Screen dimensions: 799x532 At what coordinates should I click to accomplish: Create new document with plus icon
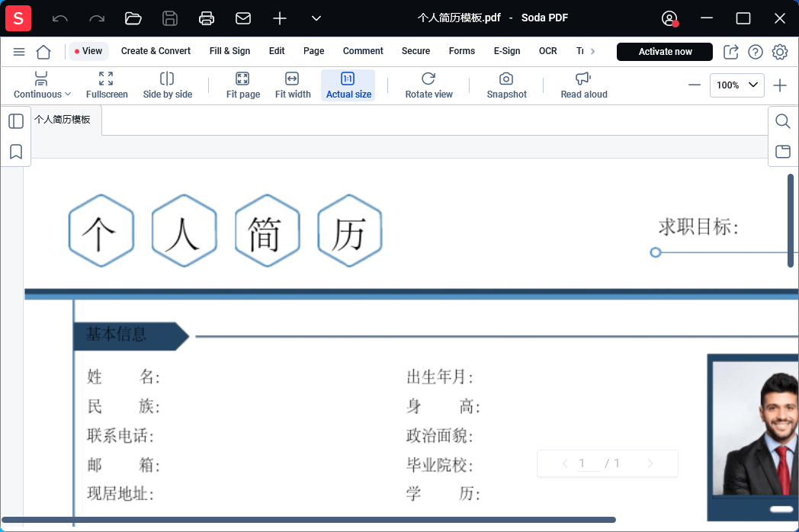coord(280,19)
